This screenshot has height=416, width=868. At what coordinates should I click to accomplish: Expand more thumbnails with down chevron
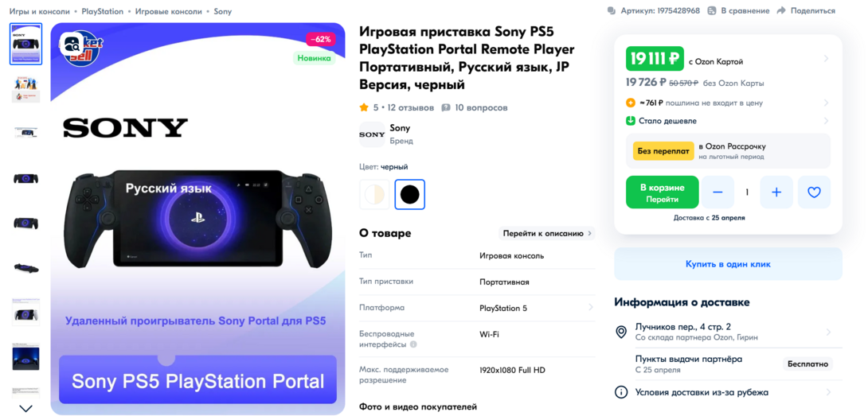tap(26, 408)
